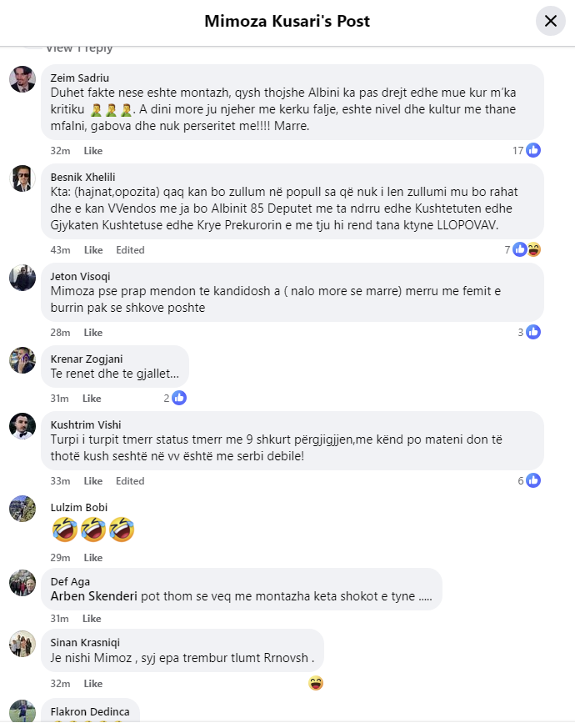Like Def Aga's comment

click(x=92, y=619)
